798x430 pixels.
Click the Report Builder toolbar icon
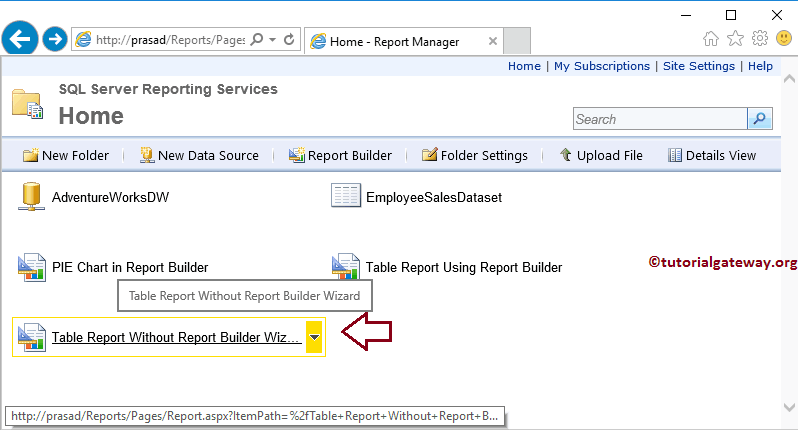(x=297, y=155)
